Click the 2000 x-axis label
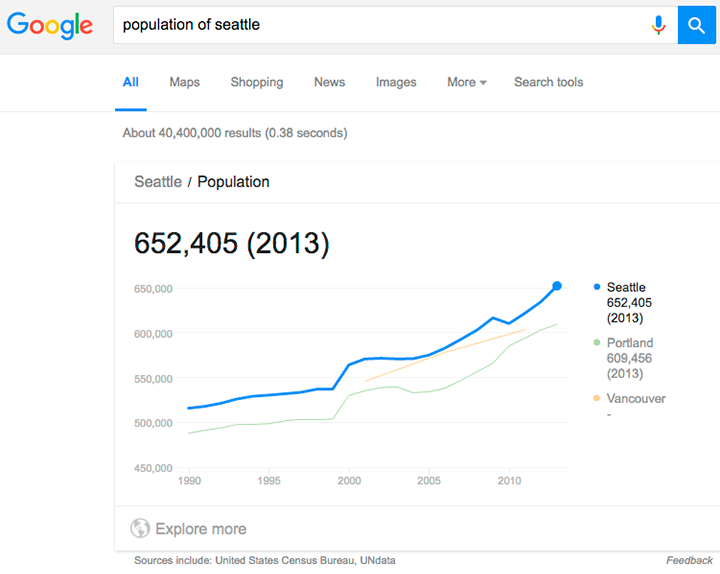The image size is (720, 574). [x=349, y=481]
